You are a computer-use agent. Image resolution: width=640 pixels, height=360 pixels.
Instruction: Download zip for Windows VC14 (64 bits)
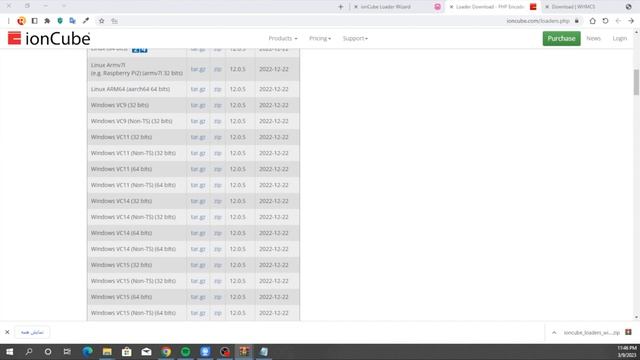click(218, 233)
